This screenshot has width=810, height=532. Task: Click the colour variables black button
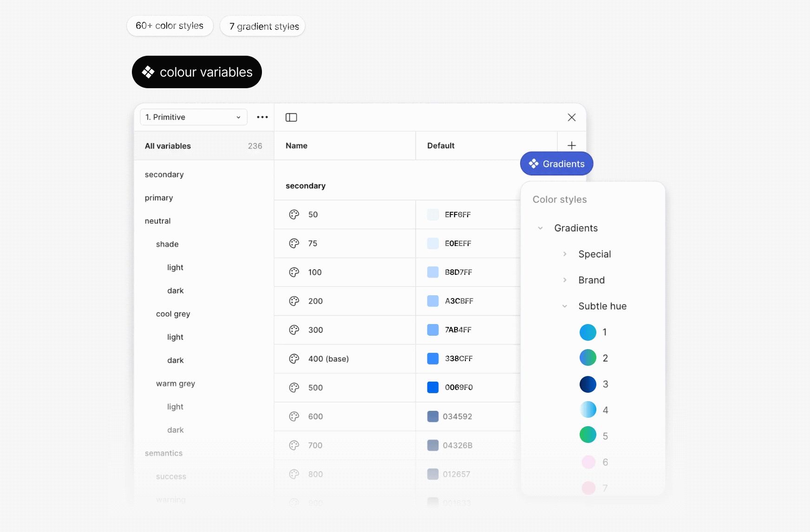point(197,72)
